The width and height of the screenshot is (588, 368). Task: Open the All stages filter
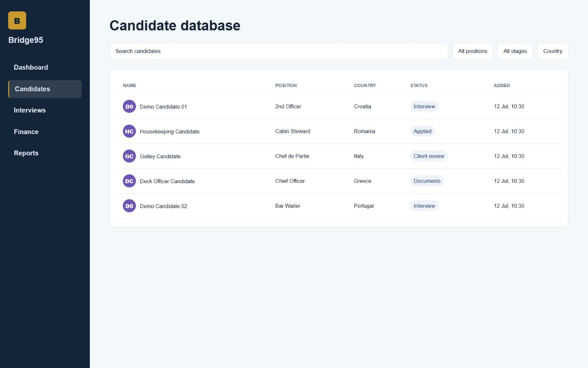point(515,52)
